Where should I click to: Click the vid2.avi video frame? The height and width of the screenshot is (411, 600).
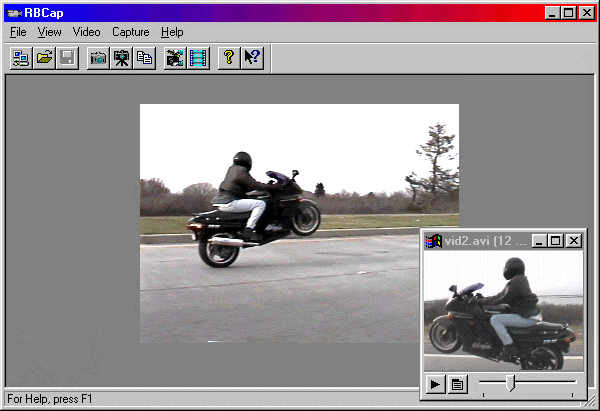point(504,311)
